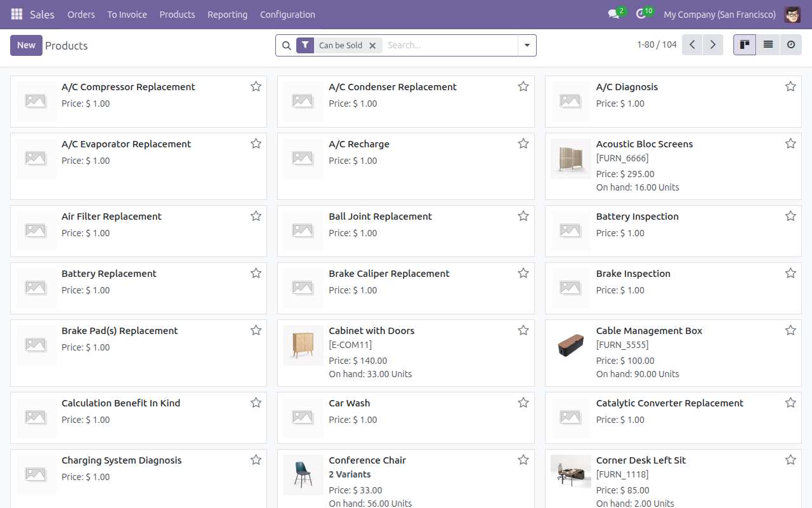Switch to list view
Image resolution: width=812 pixels, height=508 pixels.
[768, 45]
